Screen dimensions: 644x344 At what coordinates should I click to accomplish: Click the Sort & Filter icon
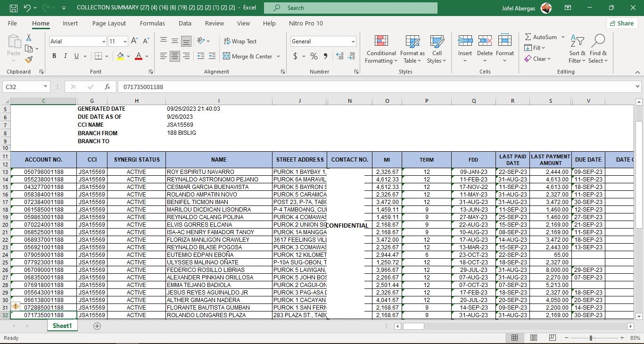[x=577, y=41]
